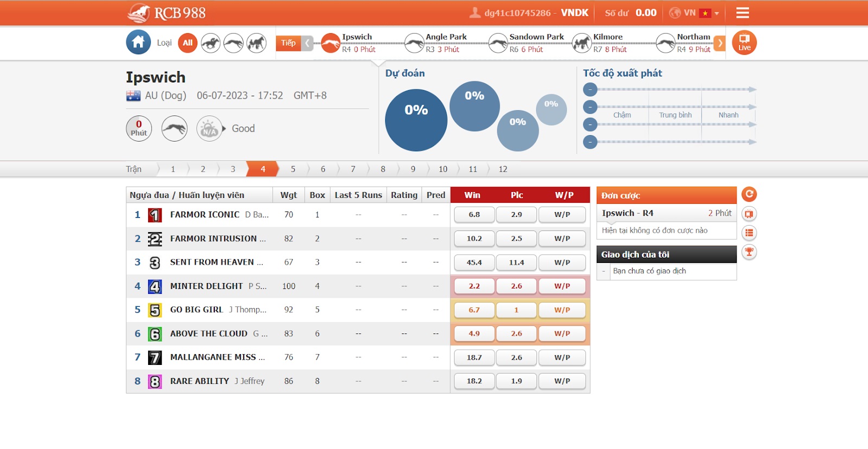Select W/P for Farmor Intrusion

(562, 239)
